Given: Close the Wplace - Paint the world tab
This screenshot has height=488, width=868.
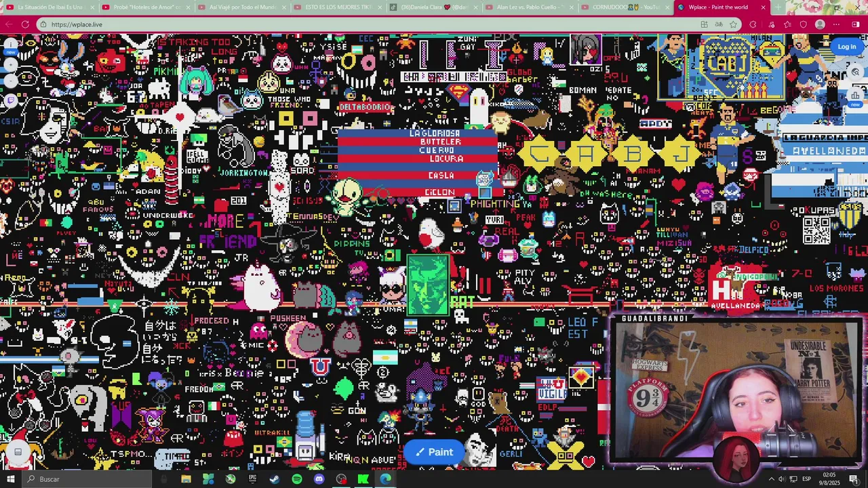Looking at the screenshot, I should pos(763,7).
